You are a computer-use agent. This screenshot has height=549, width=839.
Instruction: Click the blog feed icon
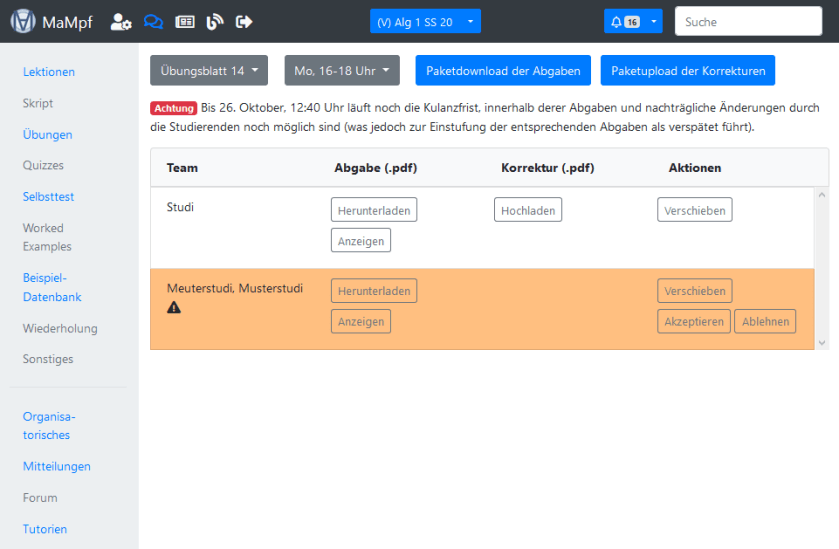click(215, 21)
